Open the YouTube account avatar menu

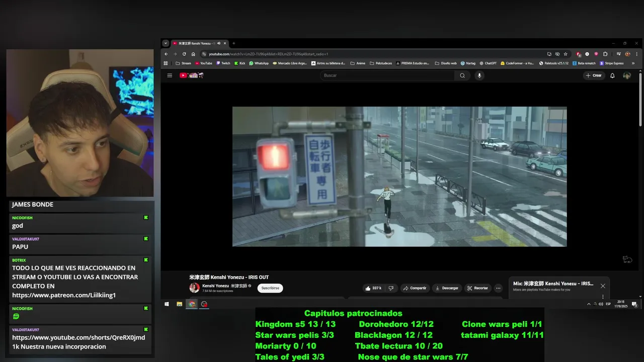pos(627,75)
